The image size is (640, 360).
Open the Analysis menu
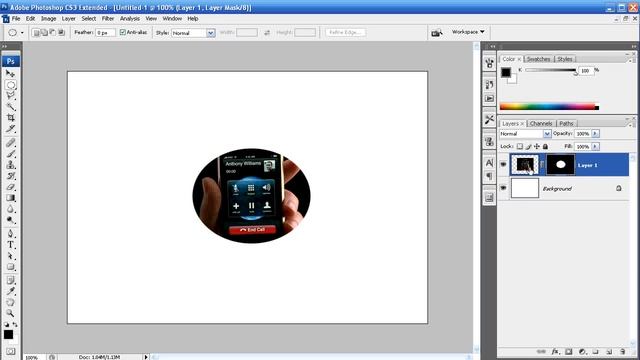click(130, 19)
